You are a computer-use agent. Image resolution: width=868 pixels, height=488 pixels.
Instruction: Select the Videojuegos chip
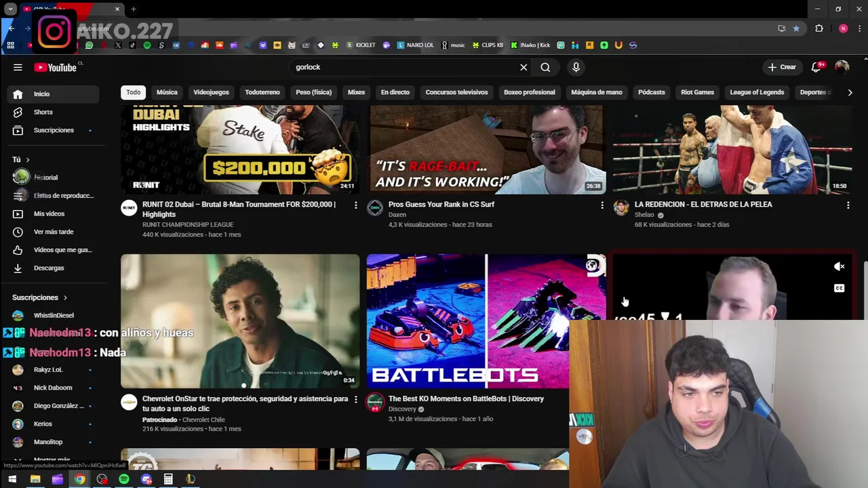(211, 92)
